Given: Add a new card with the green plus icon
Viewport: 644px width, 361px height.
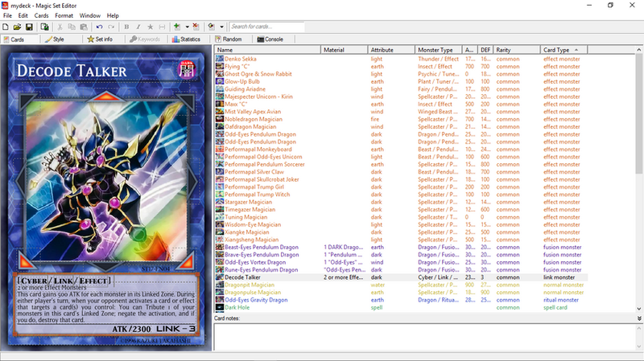Looking at the screenshot, I should coord(177,27).
